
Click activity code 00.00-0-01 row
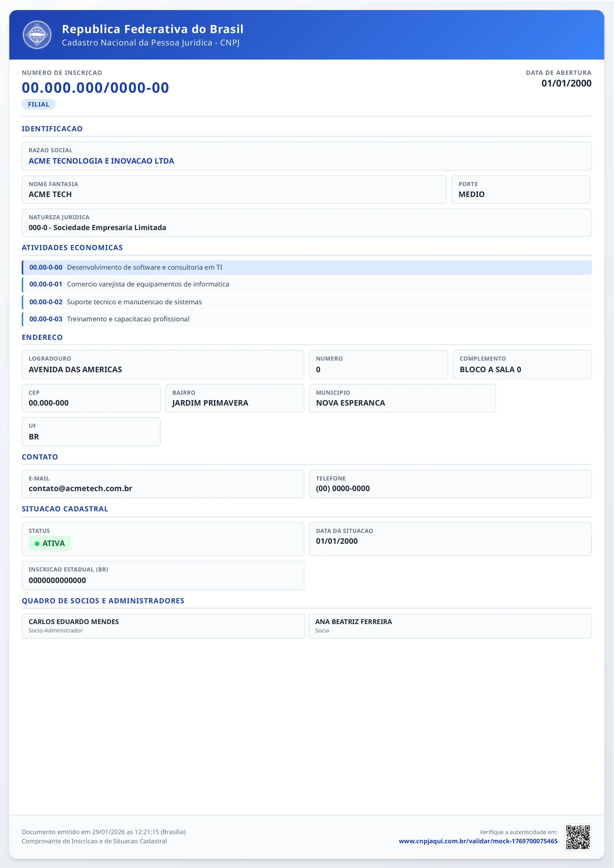tap(306, 284)
